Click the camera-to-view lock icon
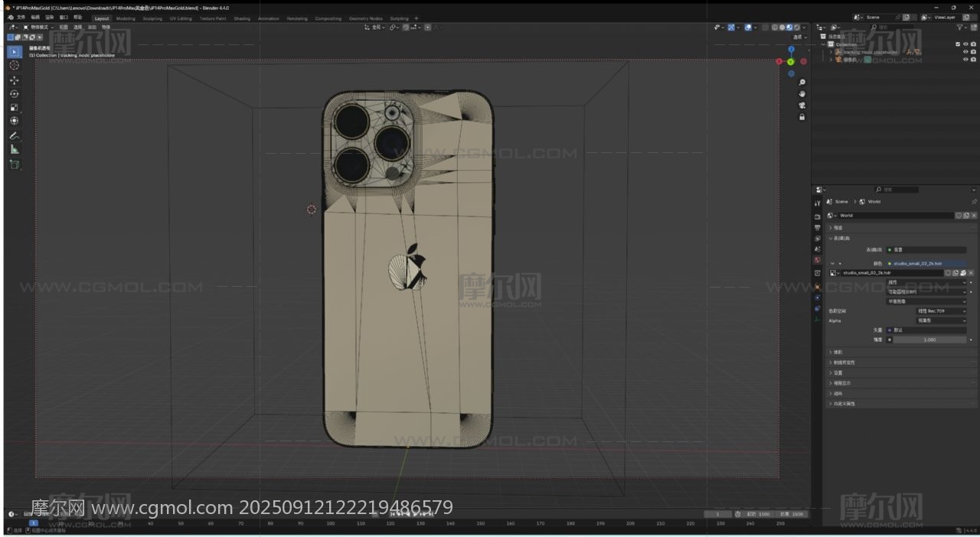This screenshot has width=980, height=537. pyautogui.click(x=802, y=117)
